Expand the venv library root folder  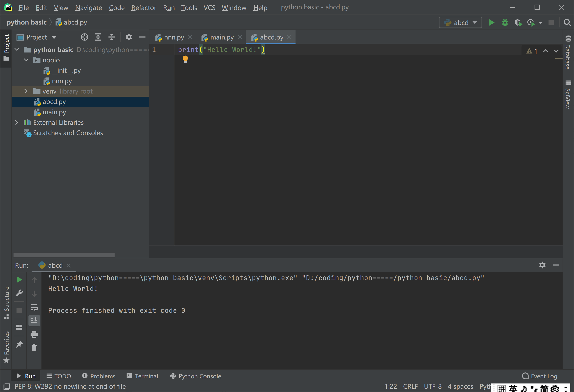[x=26, y=91]
